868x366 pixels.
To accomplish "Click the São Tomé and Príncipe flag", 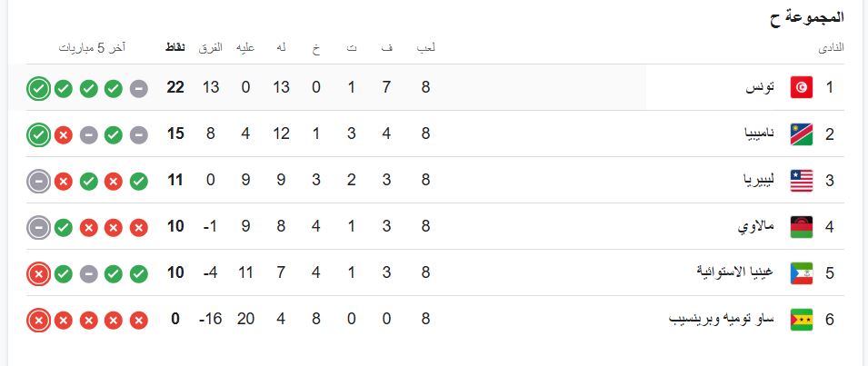I will (801, 319).
